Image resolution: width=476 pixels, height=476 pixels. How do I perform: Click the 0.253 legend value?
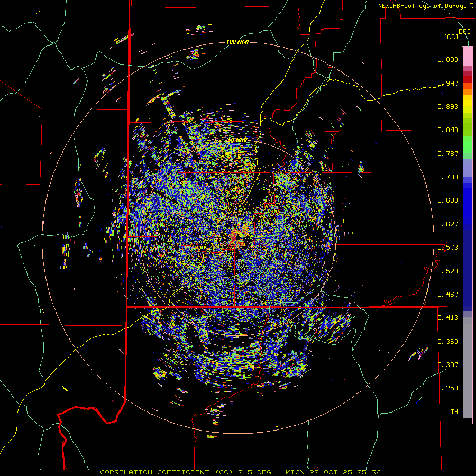click(x=448, y=388)
